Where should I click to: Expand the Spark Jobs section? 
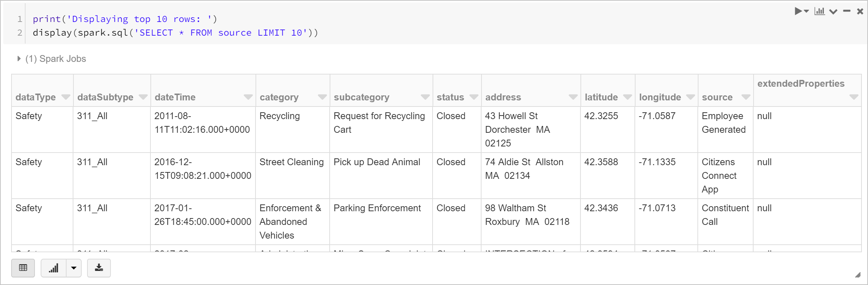click(x=19, y=59)
